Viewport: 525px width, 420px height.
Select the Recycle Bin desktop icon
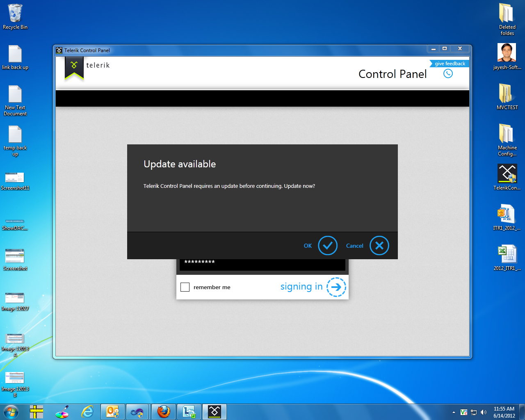click(x=15, y=17)
